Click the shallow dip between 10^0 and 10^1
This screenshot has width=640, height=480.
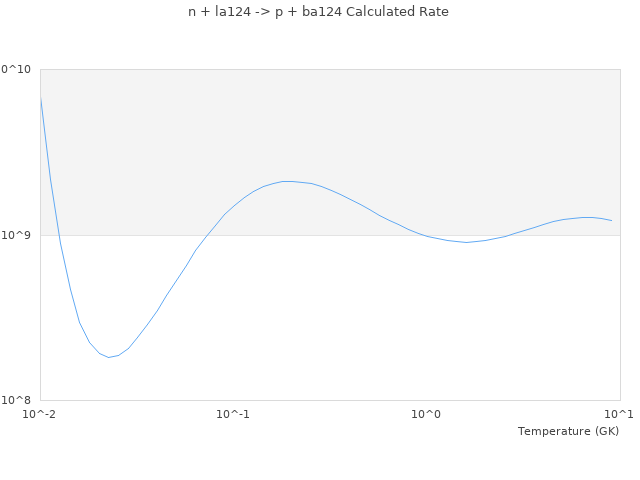(x=466, y=242)
